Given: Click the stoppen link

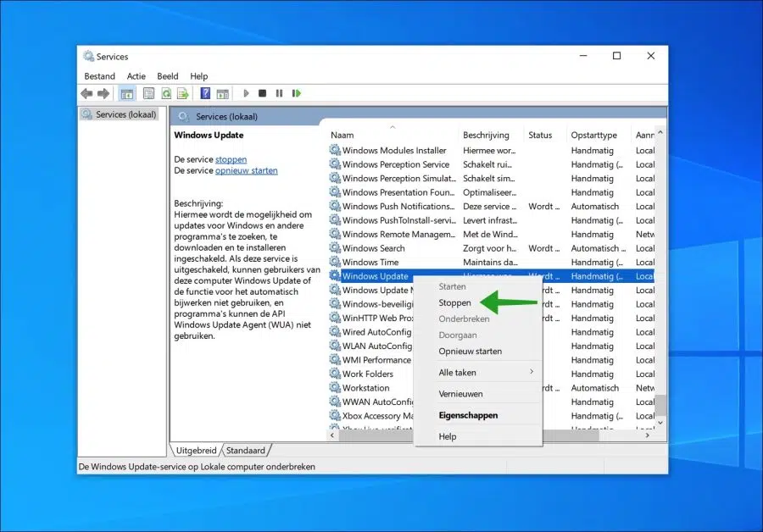Looking at the screenshot, I should pos(231,159).
